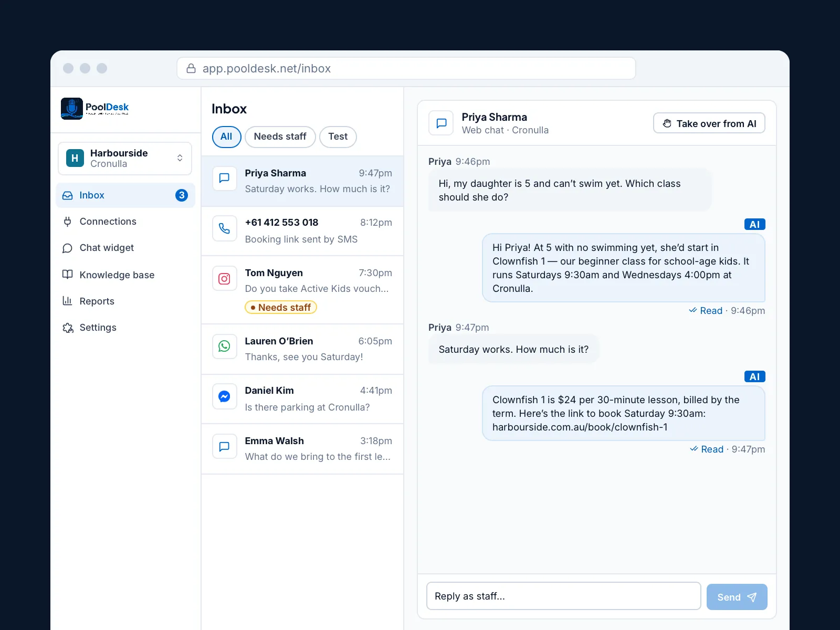
Task: Click the AI badge above Clownfish pricing message
Action: [x=755, y=376]
